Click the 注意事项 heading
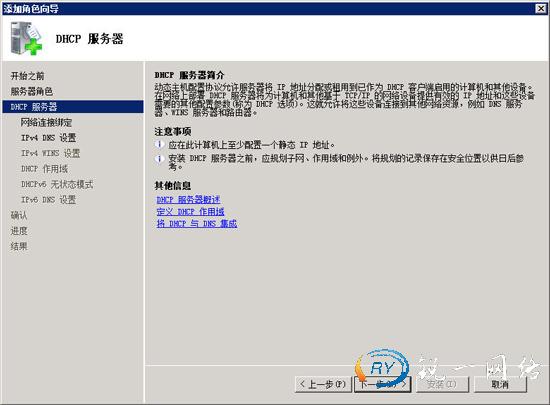Screen dimensions: 550x405 tap(173, 131)
